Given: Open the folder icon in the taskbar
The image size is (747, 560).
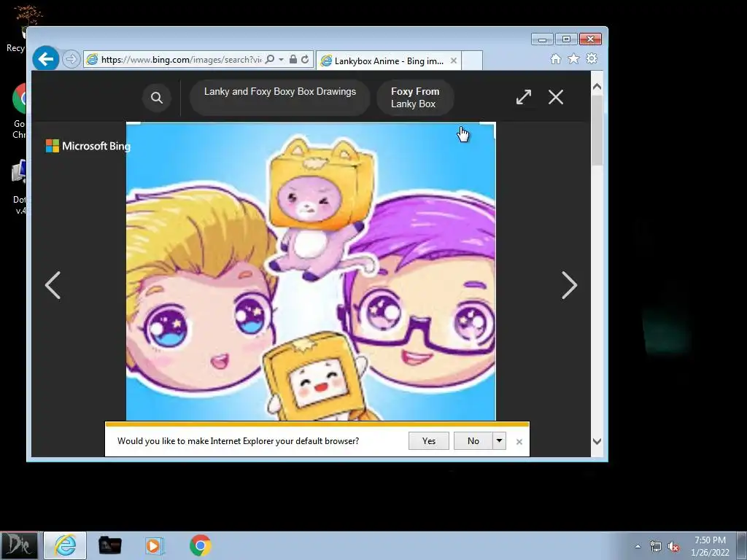Looking at the screenshot, I should point(109,545).
